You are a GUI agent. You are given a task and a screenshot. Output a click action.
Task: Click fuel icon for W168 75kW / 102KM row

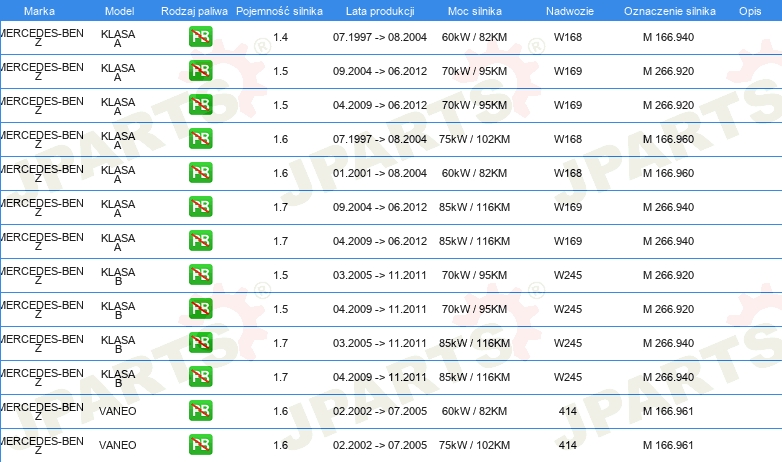click(200, 139)
